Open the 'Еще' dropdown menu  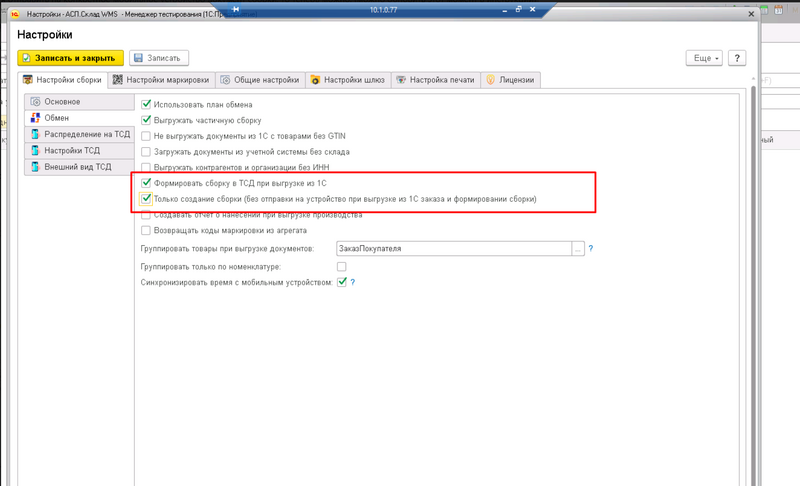tap(704, 58)
